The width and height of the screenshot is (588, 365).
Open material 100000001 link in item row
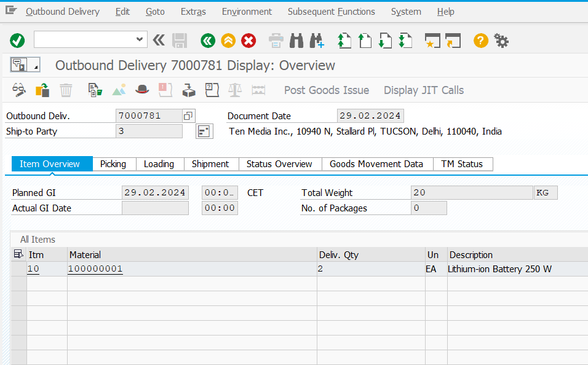[x=95, y=269]
